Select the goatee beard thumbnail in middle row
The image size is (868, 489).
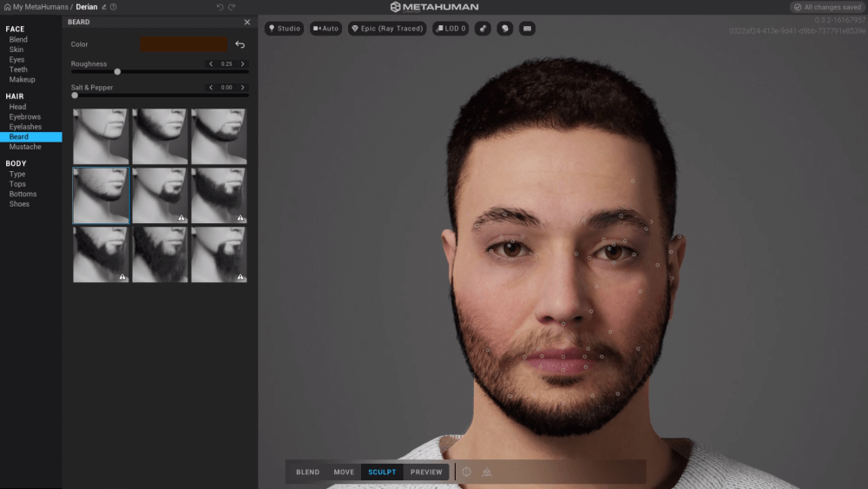pyautogui.click(x=160, y=195)
